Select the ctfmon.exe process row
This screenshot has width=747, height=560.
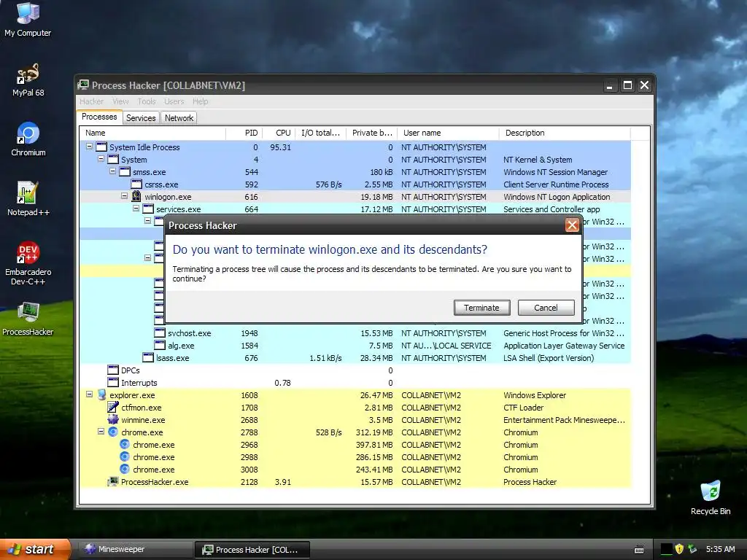(355, 407)
